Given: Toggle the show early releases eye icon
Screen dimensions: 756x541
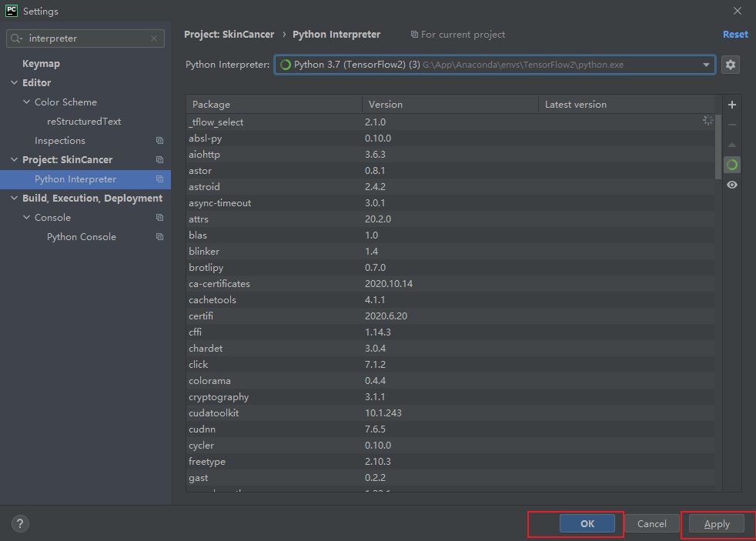Looking at the screenshot, I should 731,185.
